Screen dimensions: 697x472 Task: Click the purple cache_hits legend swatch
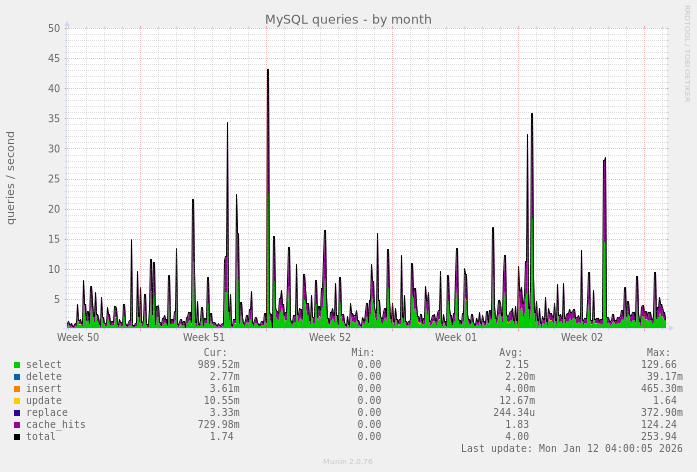17,425
